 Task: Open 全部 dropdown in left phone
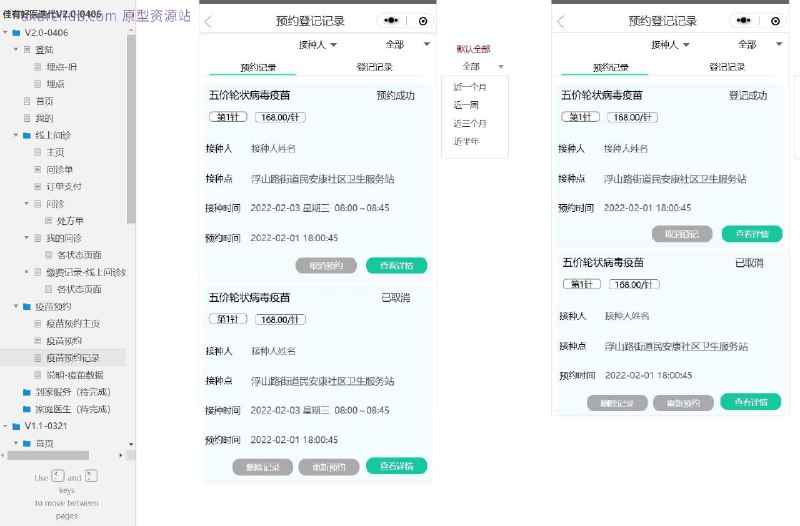[407, 44]
